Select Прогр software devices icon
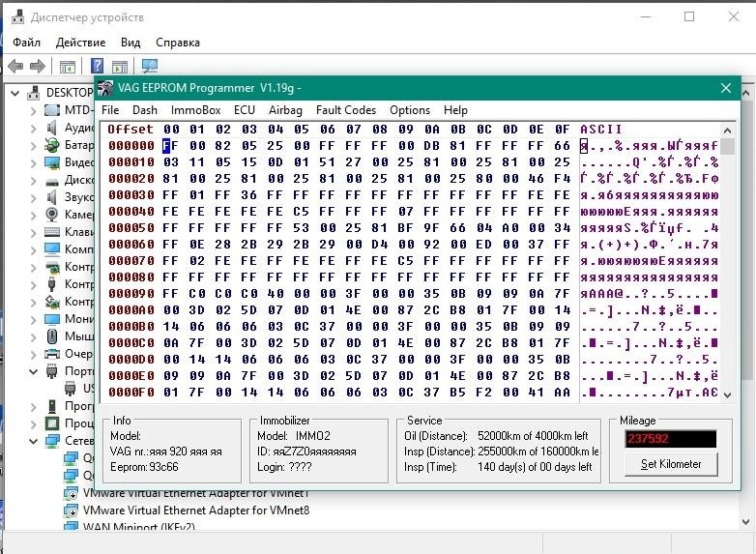 (52, 406)
